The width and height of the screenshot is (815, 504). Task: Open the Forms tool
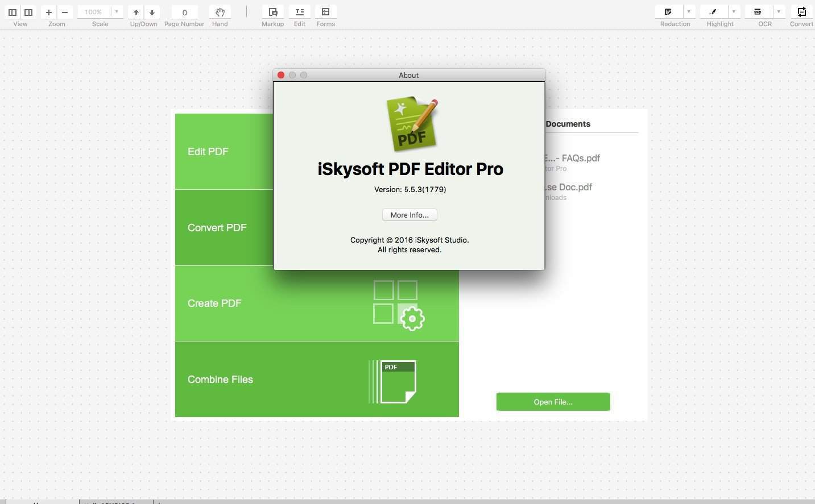click(325, 12)
